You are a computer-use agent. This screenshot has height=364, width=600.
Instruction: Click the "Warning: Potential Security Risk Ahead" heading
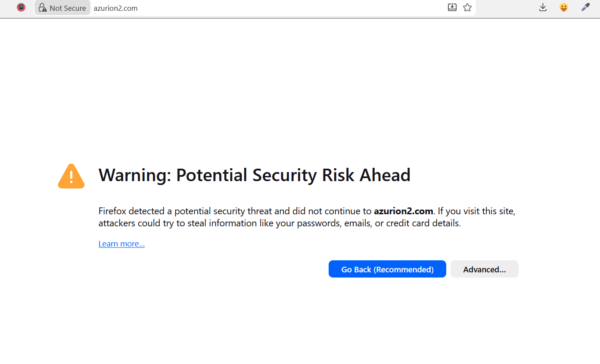[254, 175]
